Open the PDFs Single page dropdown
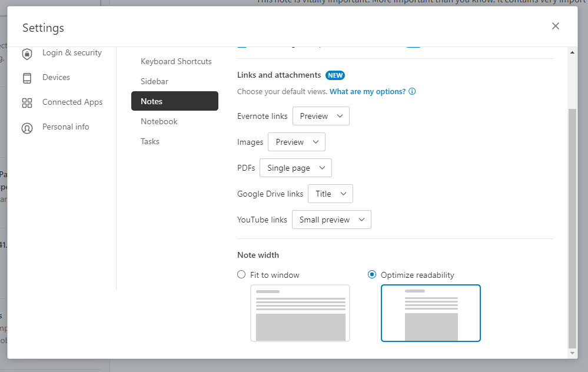The width and height of the screenshot is (588, 372). point(295,168)
